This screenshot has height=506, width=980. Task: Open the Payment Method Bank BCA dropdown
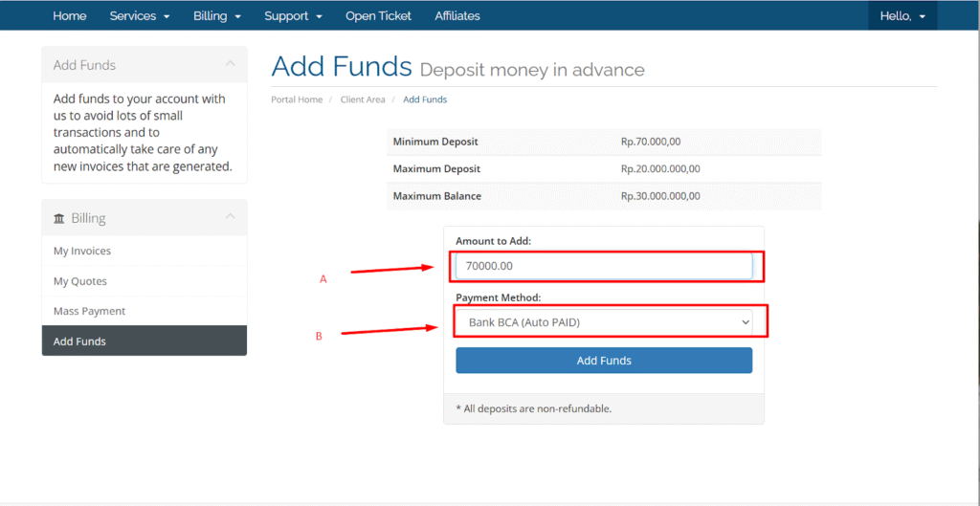coord(604,322)
